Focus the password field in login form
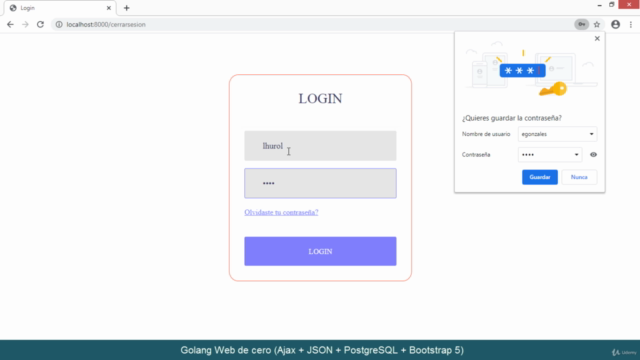The width and height of the screenshot is (640, 360). click(320, 183)
